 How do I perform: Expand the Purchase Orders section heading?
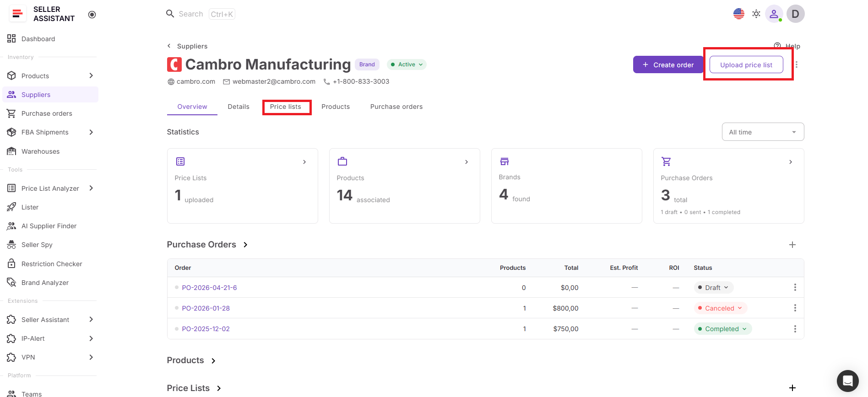tap(207, 245)
